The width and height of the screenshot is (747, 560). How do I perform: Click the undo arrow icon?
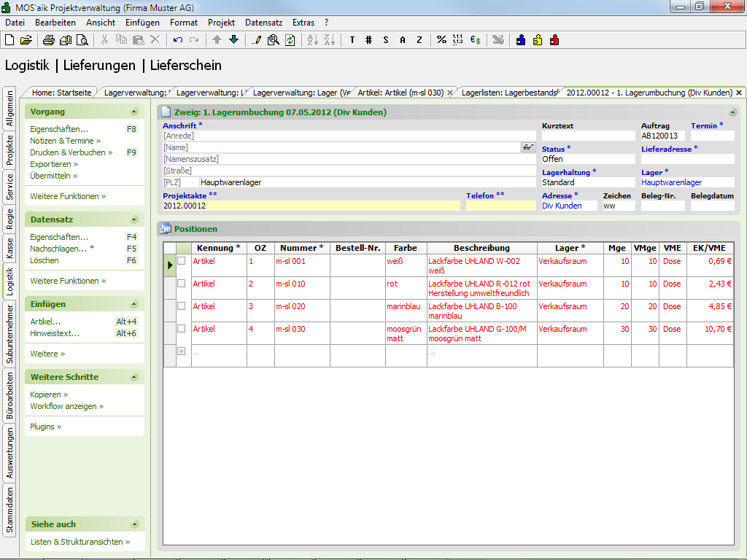coord(178,40)
